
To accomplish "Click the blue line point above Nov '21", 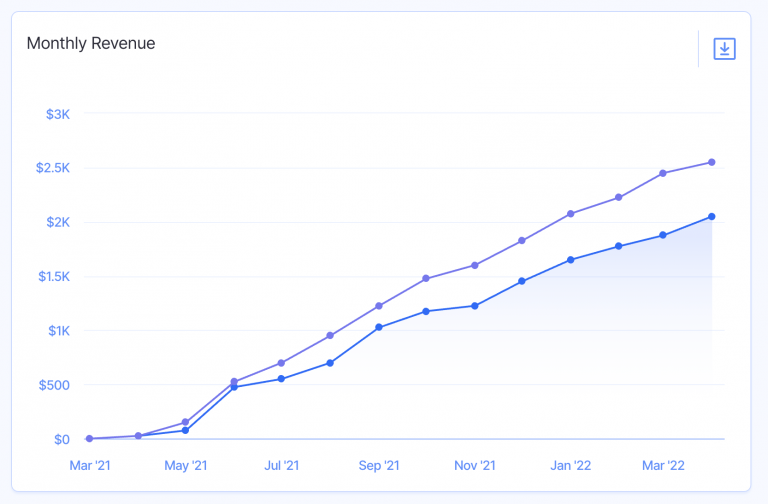I will [x=475, y=306].
